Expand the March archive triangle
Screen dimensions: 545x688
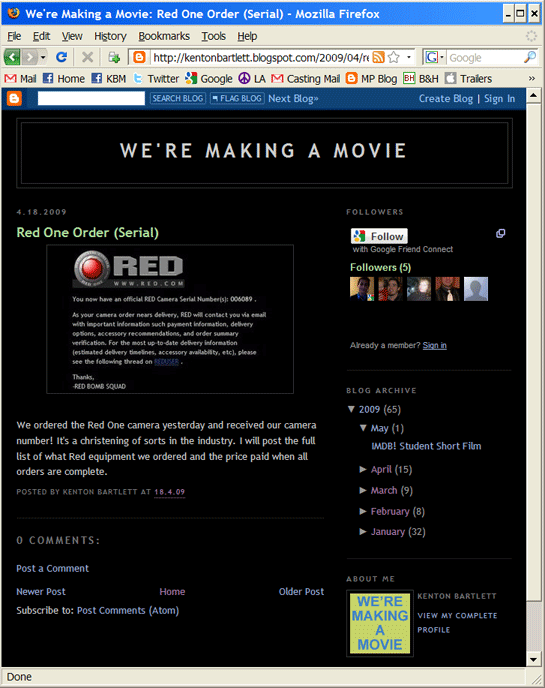coord(363,490)
